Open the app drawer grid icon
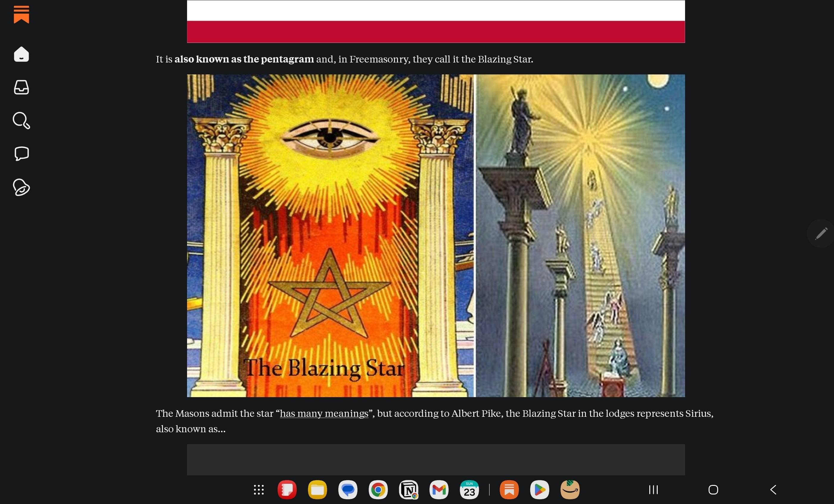 coord(259,490)
